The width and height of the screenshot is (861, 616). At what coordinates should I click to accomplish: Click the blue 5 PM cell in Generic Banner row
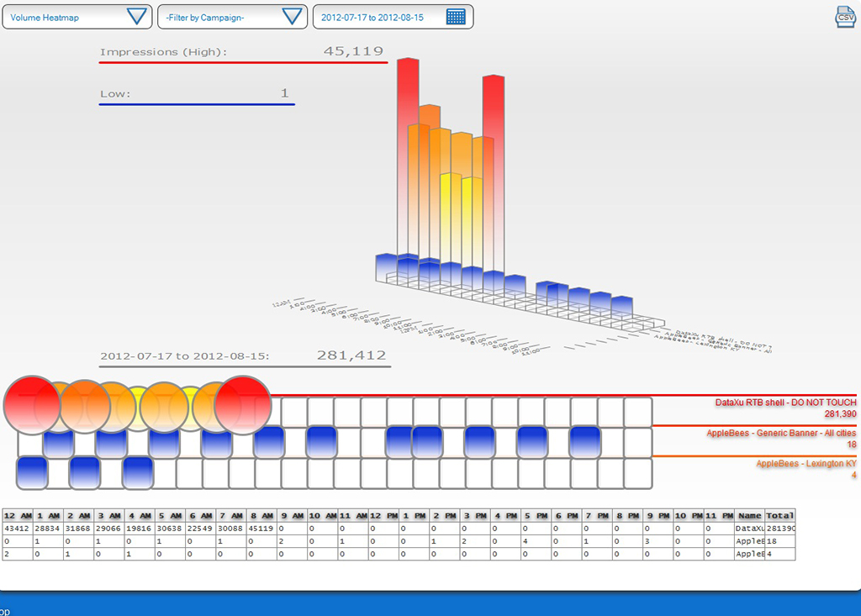click(x=480, y=442)
